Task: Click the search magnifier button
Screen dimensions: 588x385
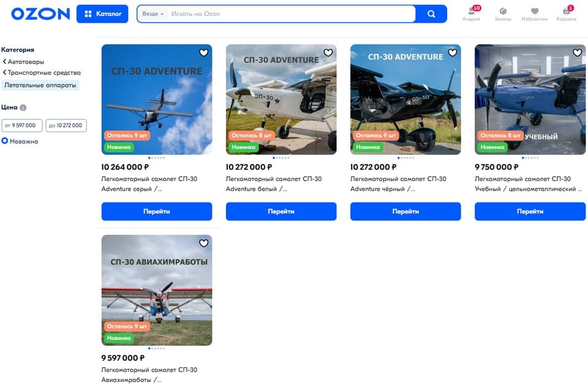Action: click(431, 14)
